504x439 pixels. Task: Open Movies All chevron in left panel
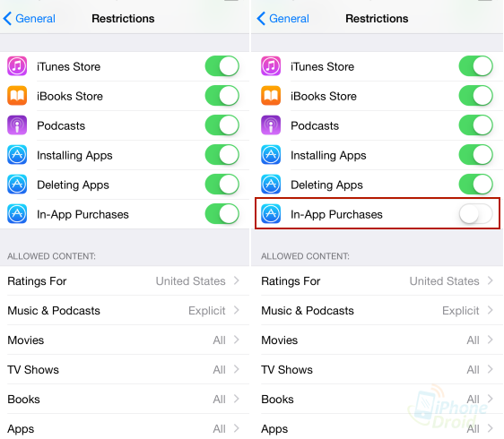click(x=237, y=340)
